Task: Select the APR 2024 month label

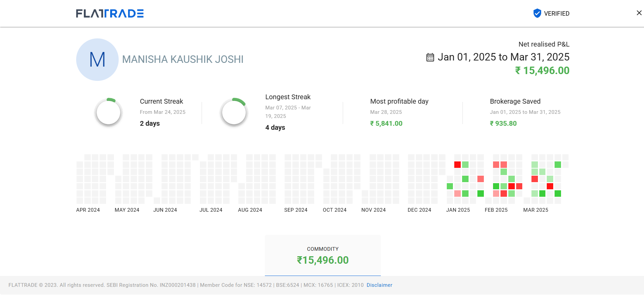Action: pyautogui.click(x=88, y=210)
